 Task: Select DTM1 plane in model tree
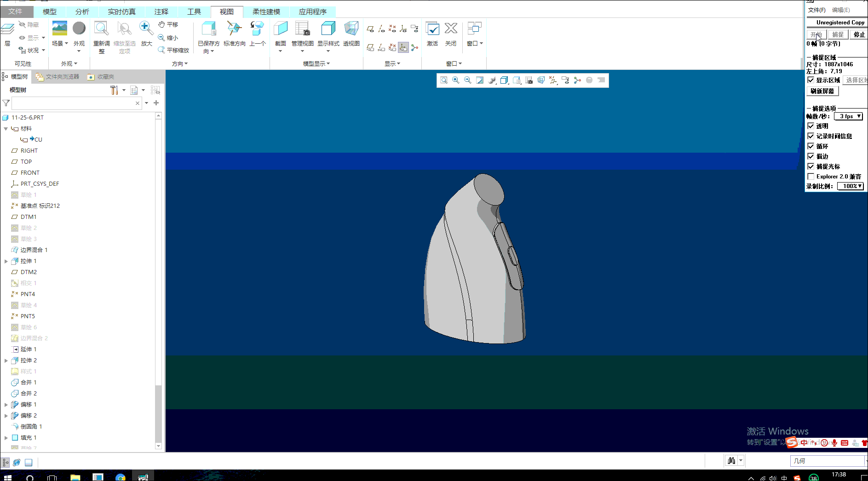click(29, 217)
